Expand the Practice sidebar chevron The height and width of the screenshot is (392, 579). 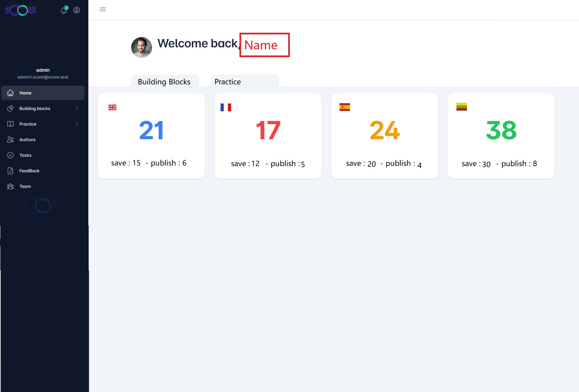click(77, 124)
